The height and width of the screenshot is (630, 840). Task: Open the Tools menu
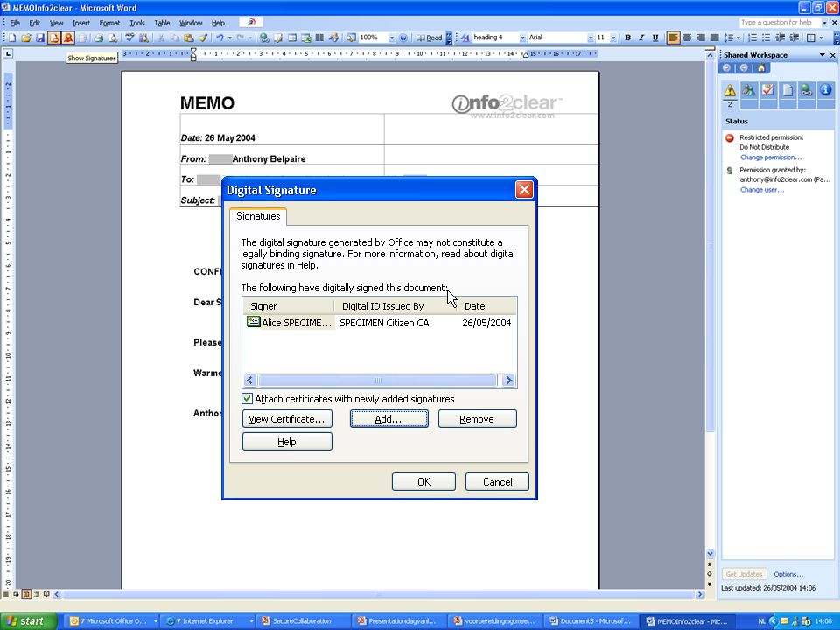(x=137, y=23)
